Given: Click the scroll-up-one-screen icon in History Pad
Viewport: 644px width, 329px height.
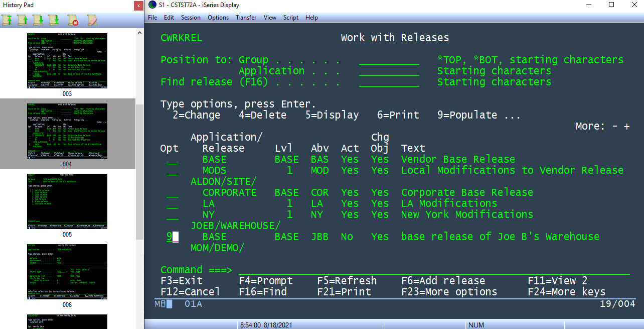Looking at the screenshot, I should (22, 19).
